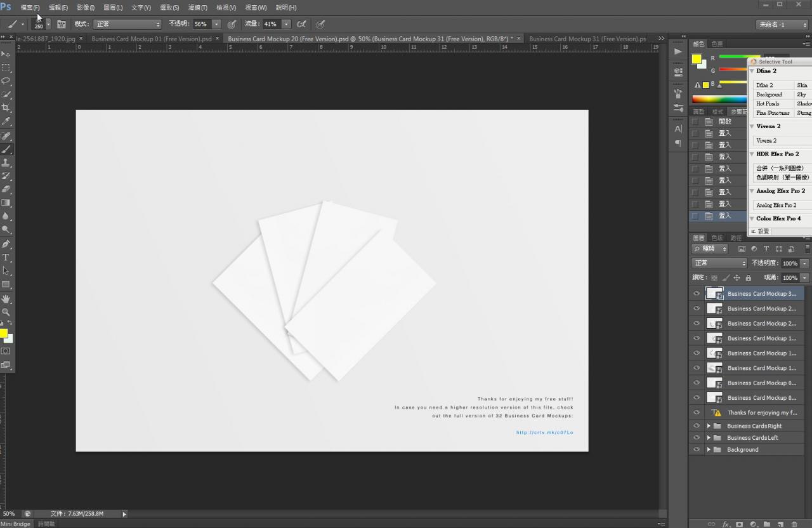
Task: Select the Eraser tool
Action: 6,189
